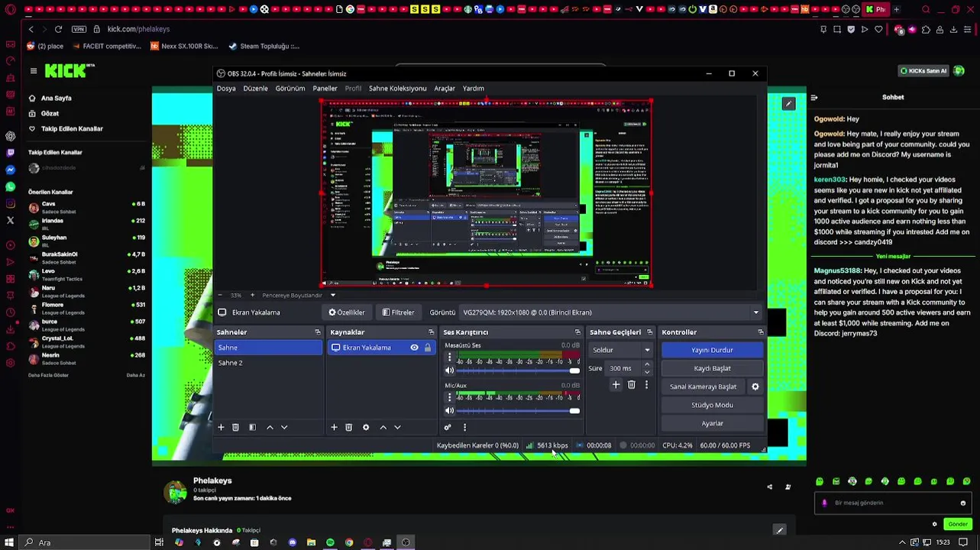Adjust Masaüstü Ses volume slider

click(x=518, y=370)
